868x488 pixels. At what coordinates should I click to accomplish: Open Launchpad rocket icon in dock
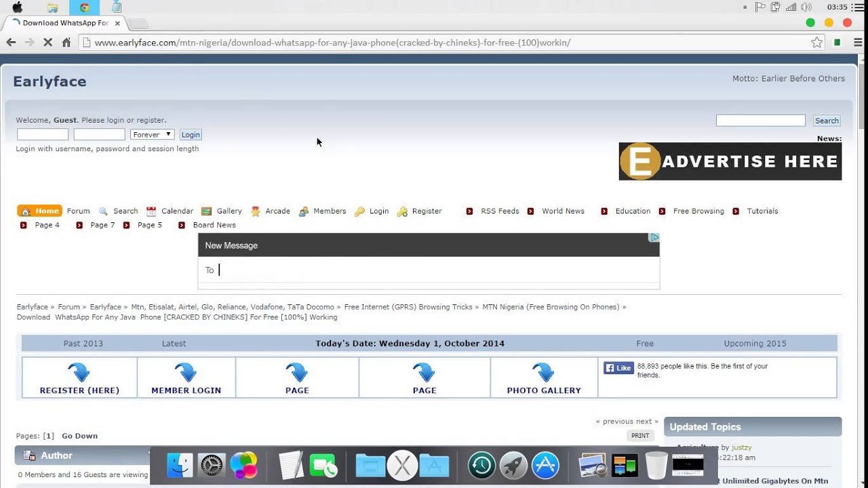[513, 466]
